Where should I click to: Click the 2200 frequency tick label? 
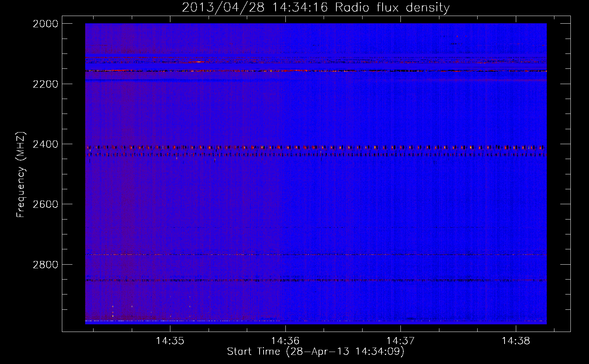pyautogui.click(x=46, y=84)
